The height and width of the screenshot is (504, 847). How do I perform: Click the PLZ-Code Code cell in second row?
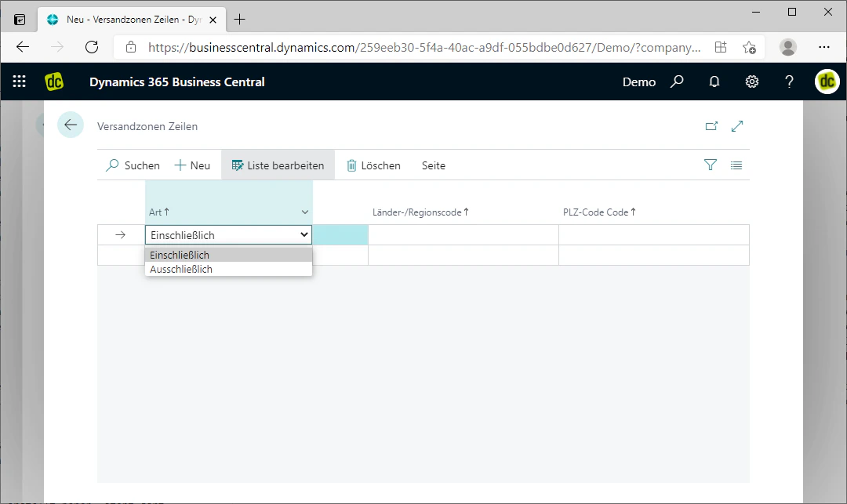[654, 256]
